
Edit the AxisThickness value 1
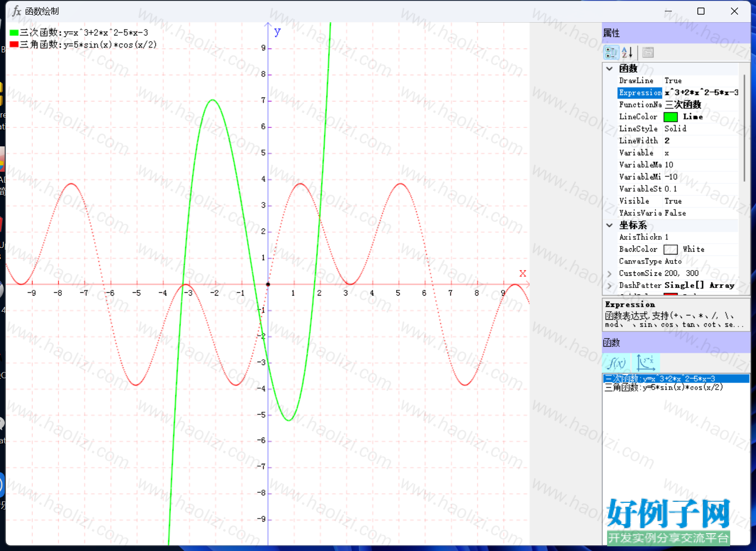[x=701, y=237]
